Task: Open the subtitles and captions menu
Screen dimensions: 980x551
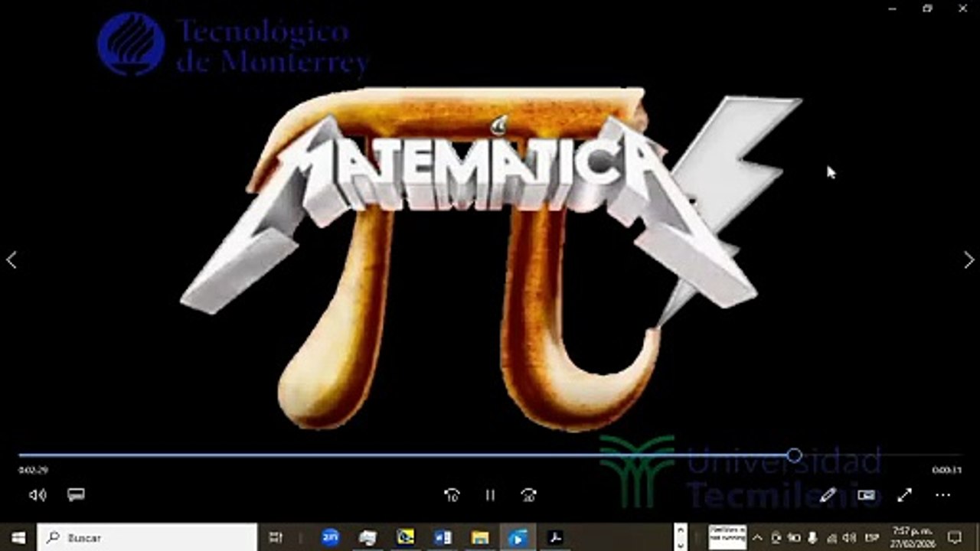Action: pos(76,495)
